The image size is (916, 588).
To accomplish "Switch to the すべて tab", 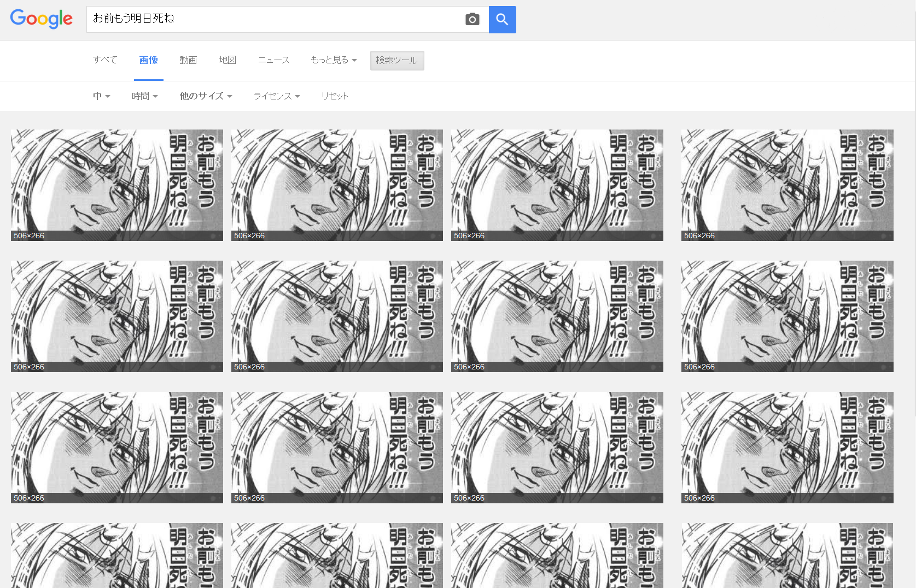I will point(105,60).
